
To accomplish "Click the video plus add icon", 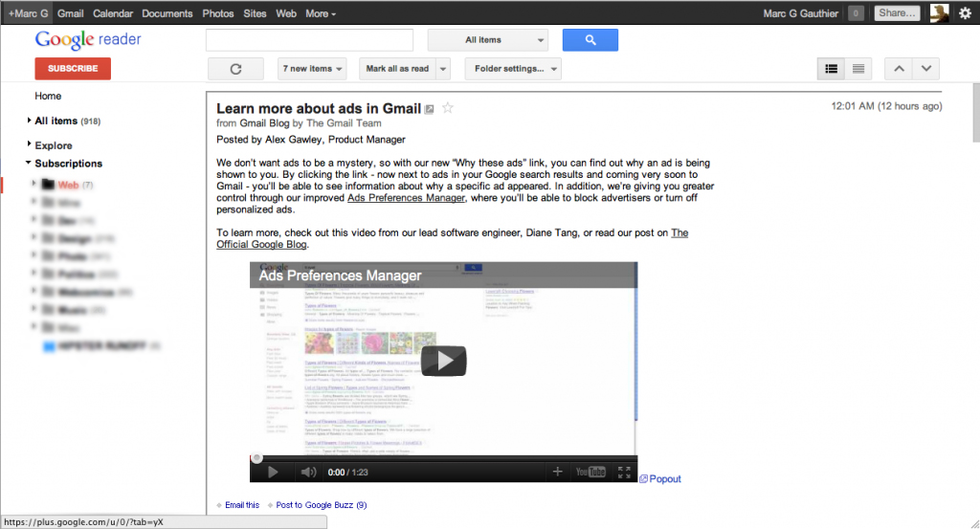I will (x=558, y=472).
